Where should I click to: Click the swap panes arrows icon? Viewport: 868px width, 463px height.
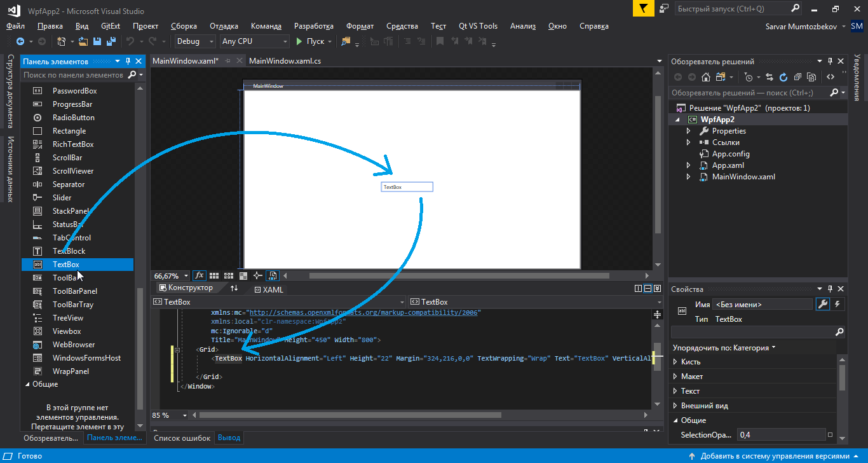[234, 289]
